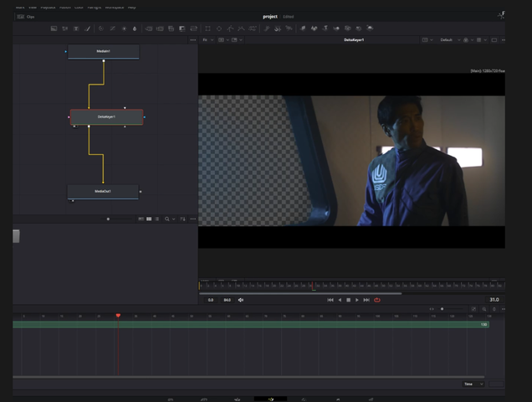
Task: Switch to the highlighted Fusion page tab
Action: [x=271, y=399]
